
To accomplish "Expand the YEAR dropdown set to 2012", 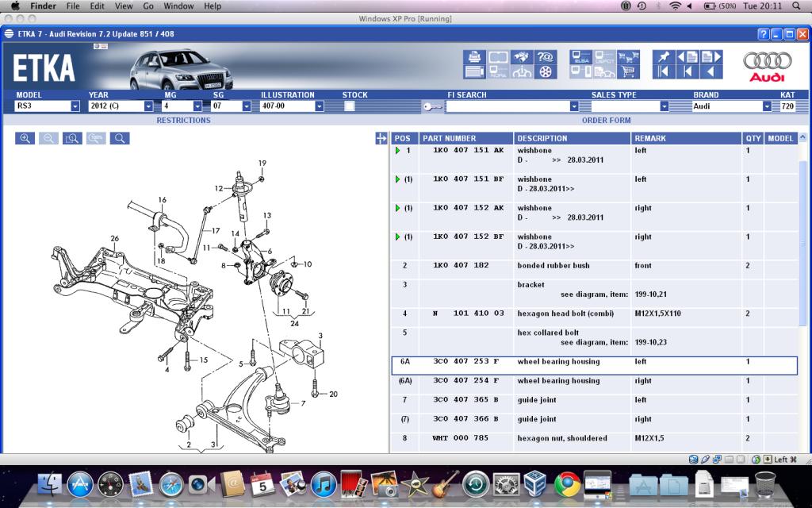I will click(x=148, y=106).
